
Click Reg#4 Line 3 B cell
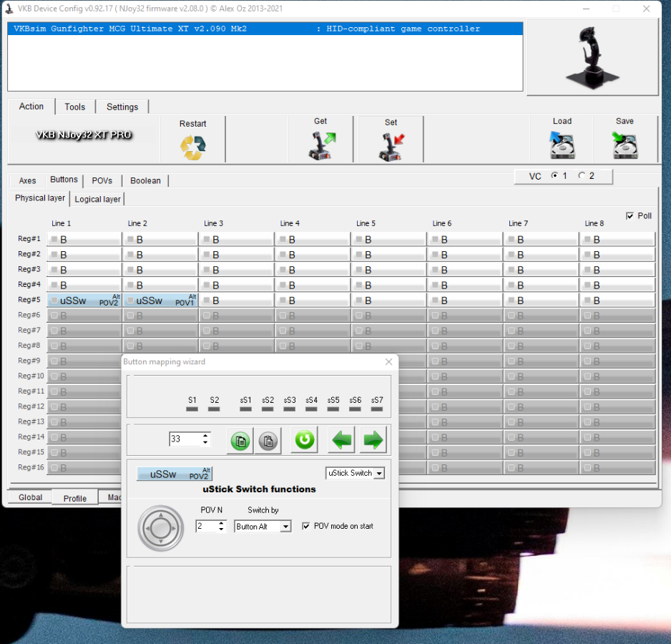pyautogui.click(x=237, y=285)
